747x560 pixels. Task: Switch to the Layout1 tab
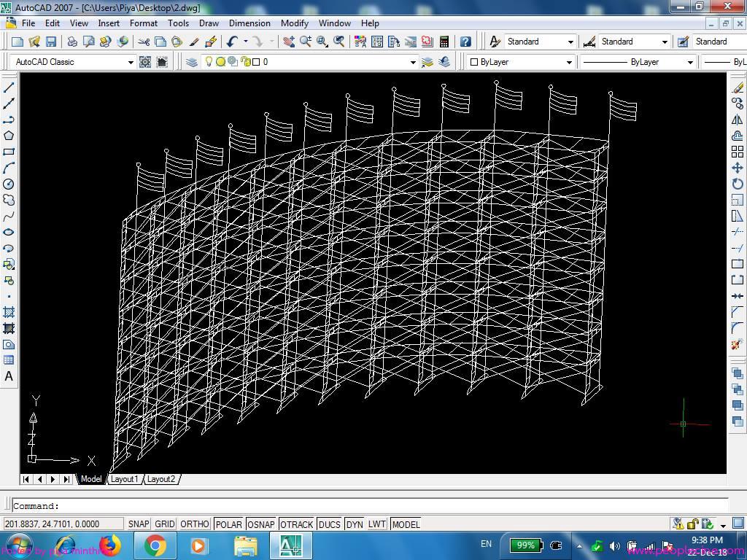pos(124,479)
